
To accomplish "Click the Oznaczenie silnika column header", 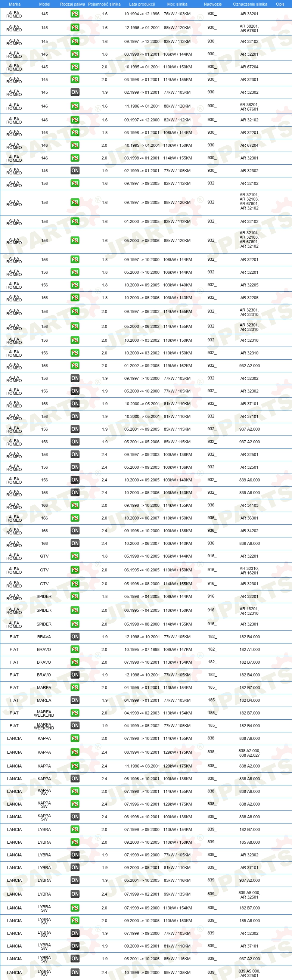I will [x=250, y=4].
